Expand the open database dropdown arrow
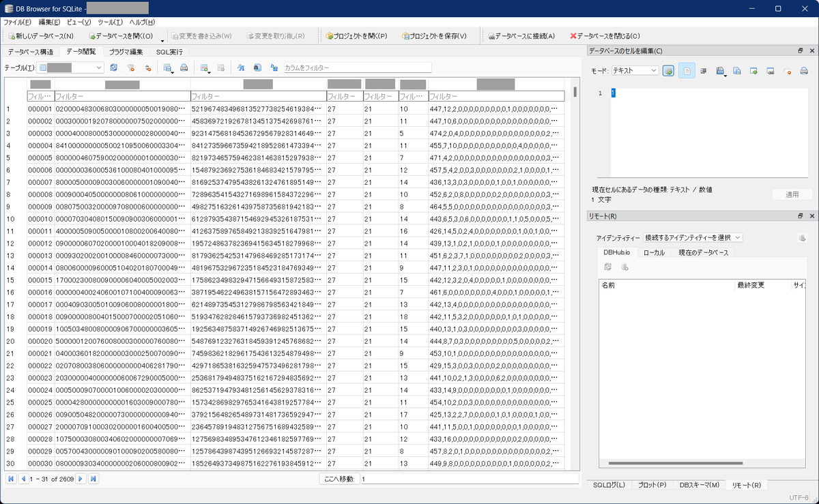This screenshot has width=819, height=504. click(162, 40)
